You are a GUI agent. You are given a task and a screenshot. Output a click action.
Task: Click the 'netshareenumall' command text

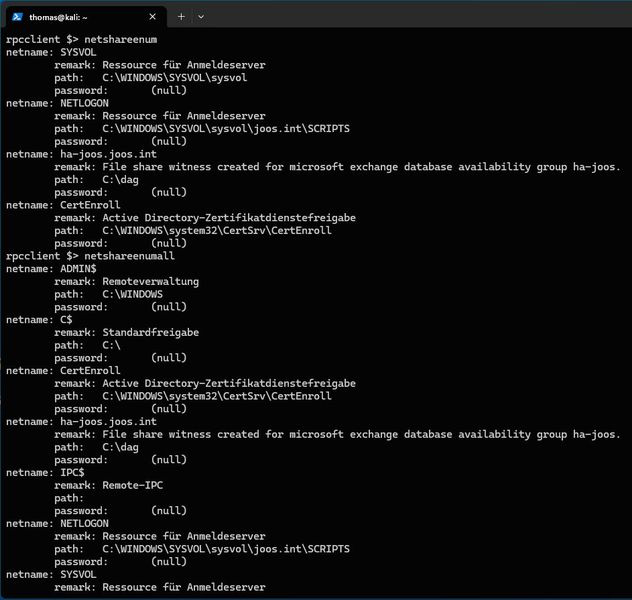point(129,256)
